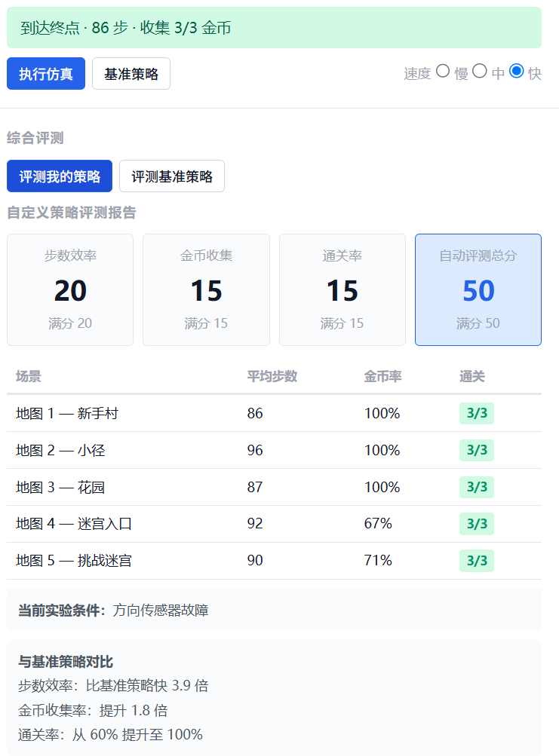The width and height of the screenshot is (559, 756).
Task: Click the 当前实验条件 info line
Action: point(274,611)
